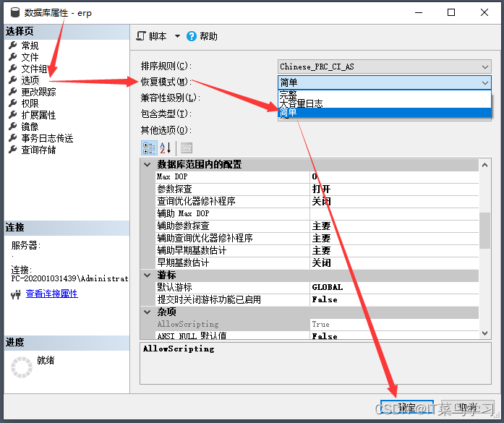Open the 查询存储 page icon
504x423 pixels.
[x=12, y=150]
